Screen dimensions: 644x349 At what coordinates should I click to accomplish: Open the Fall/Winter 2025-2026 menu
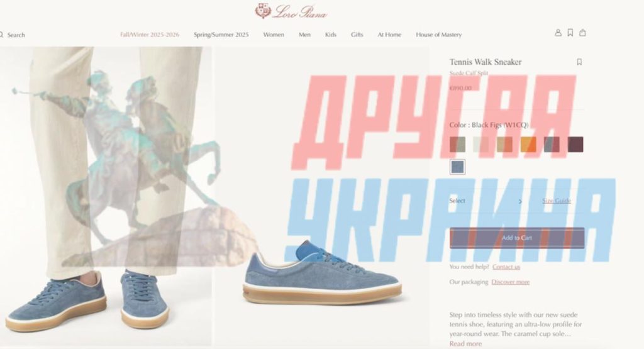(x=150, y=35)
